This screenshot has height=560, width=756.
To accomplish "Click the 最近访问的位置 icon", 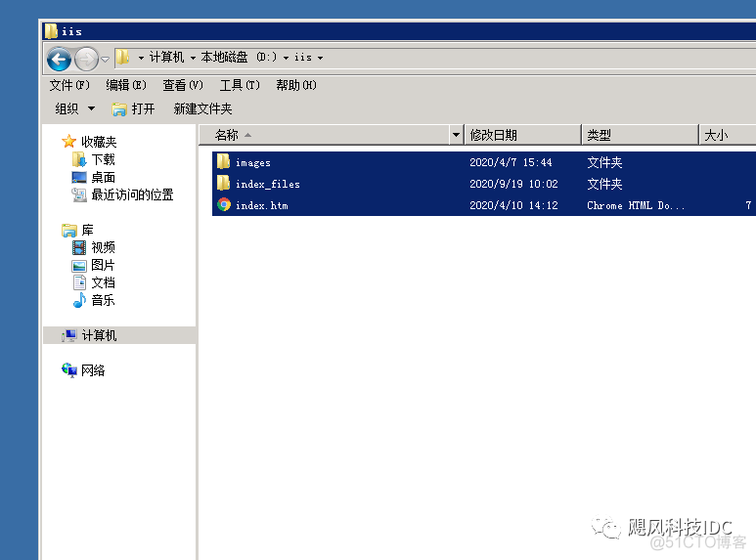I will pyautogui.click(x=79, y=194).
